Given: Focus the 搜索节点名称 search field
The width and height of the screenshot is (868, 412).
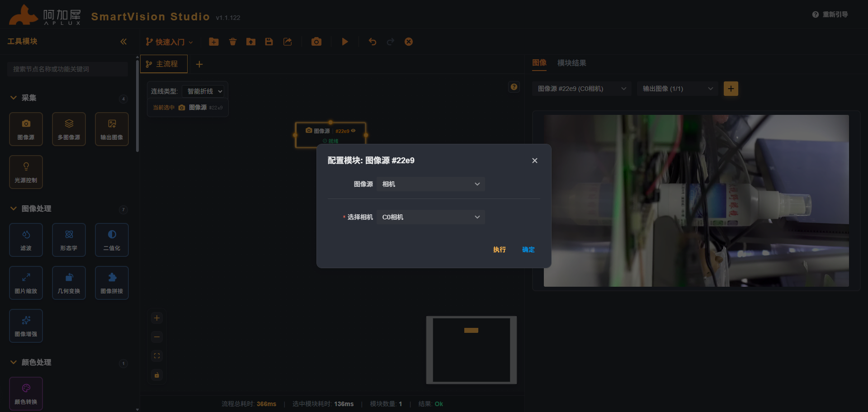Looking at the screenshot, I should [x=68, y=69].
